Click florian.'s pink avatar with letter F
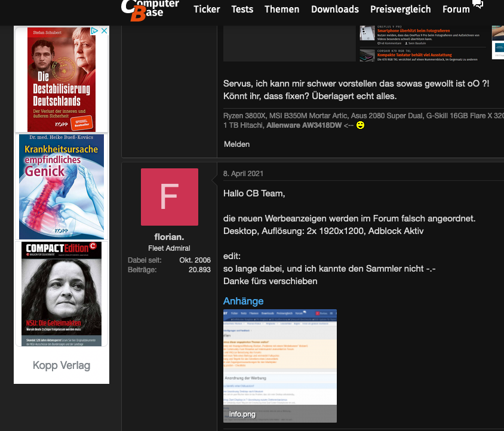 [169, 197]
